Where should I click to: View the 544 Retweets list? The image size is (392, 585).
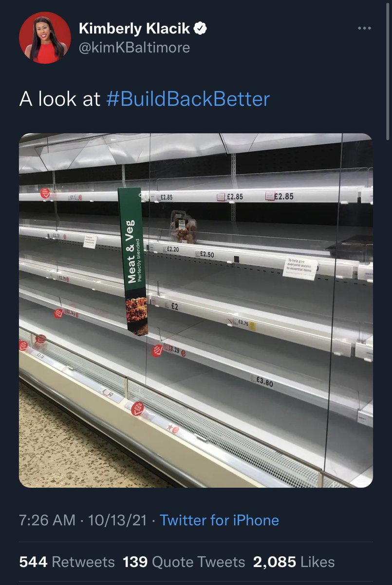[67, 562]
